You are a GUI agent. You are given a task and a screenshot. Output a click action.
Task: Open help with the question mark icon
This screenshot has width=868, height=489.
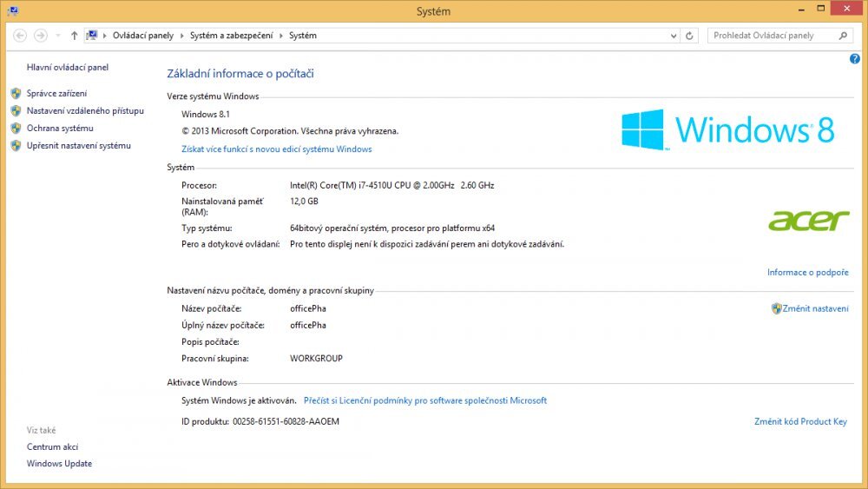[855, 59]
